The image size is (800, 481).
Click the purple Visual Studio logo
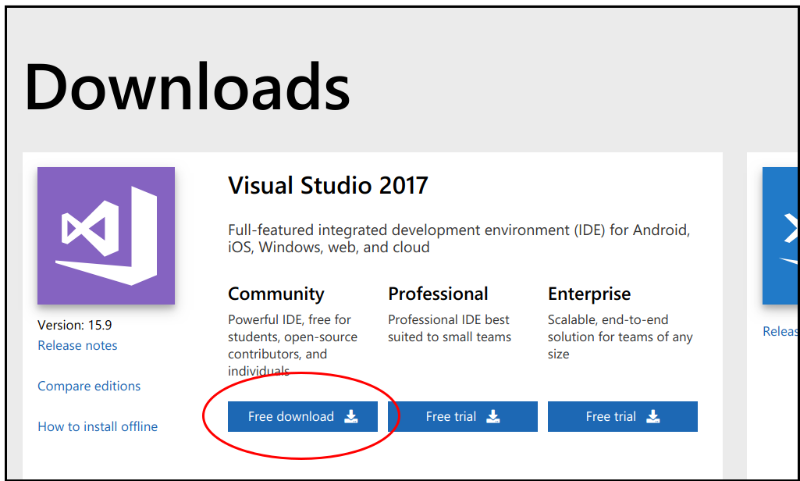point(106,235)
